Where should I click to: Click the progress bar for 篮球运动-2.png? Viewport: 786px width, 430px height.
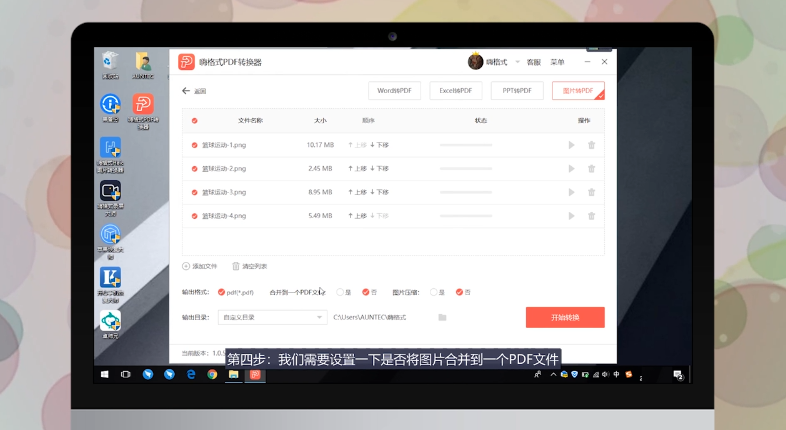pyautogui.click(x=466, y=168)
